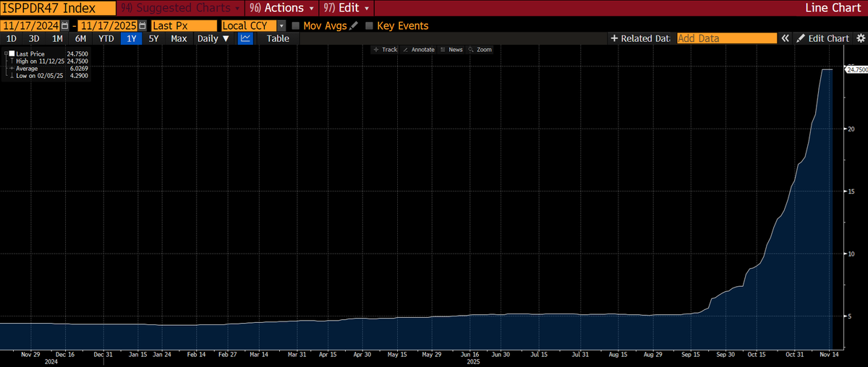Enable the Mov Avgs checkbox

pos(295,25)
